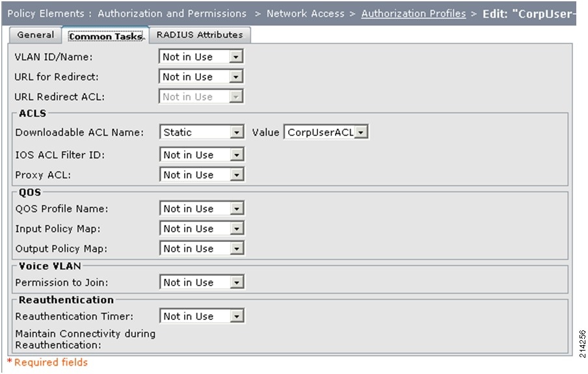Follow the Authorization Profiles breadcrumb link
Image resolution: width=588 pixels, height=374 pixels.
[x=413, y=14]
